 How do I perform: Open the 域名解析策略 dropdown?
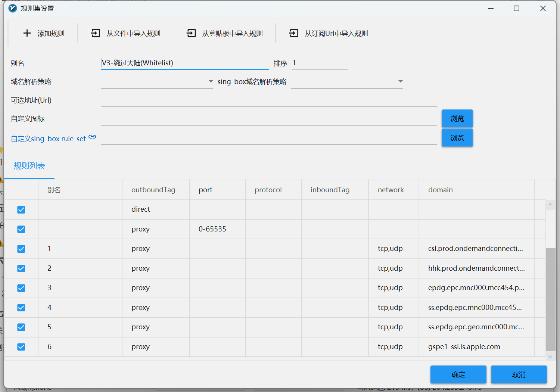point(157,81)
